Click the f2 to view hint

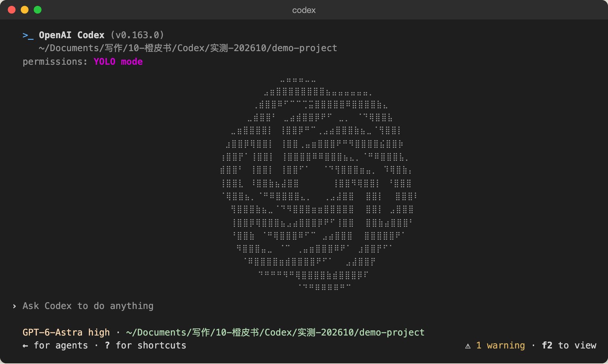point(569,345)
